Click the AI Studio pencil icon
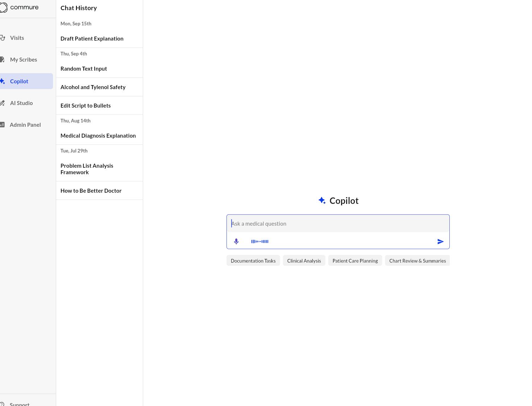 (x=3, y=103)
